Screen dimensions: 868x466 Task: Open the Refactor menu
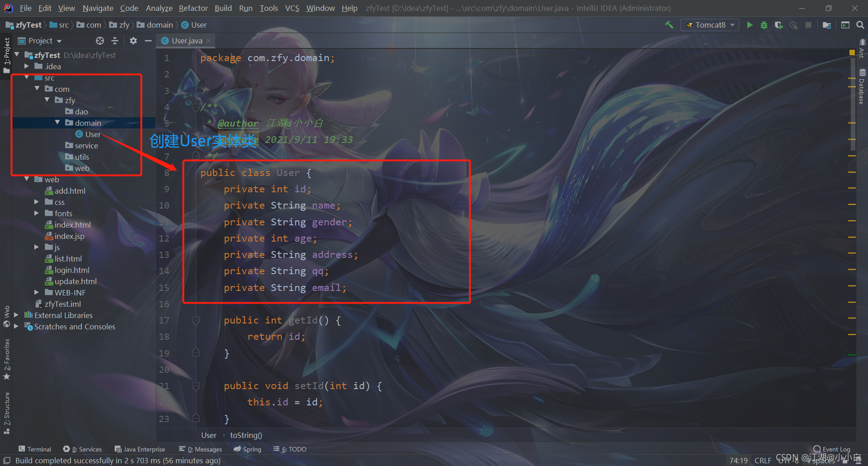[x=193, y=8]
